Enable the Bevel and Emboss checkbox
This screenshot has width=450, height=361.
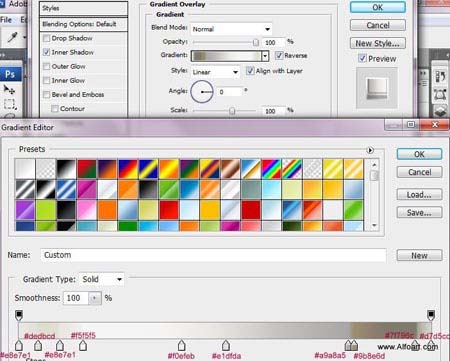[47, 95]
